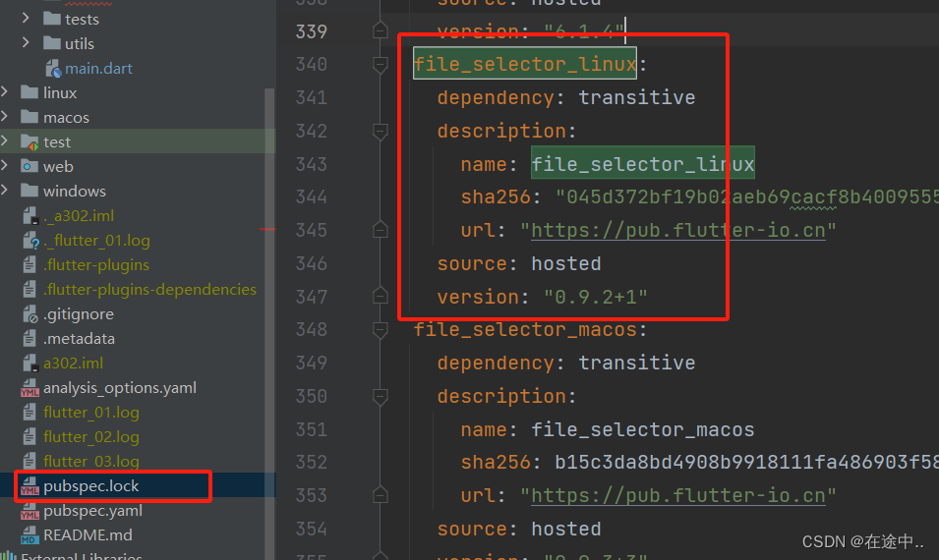Select .flutter-plugins-dependencies file name

(x=149, y=289)
